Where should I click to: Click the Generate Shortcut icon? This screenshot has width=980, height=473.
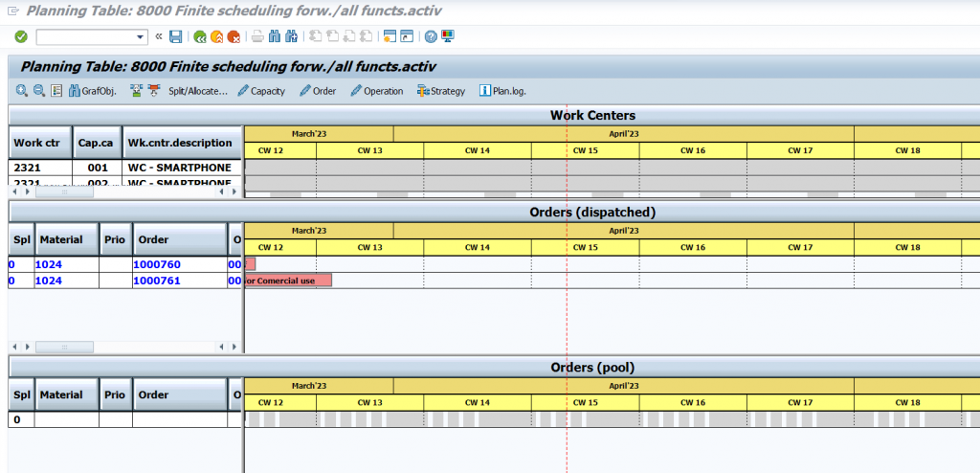click(407, 37)
